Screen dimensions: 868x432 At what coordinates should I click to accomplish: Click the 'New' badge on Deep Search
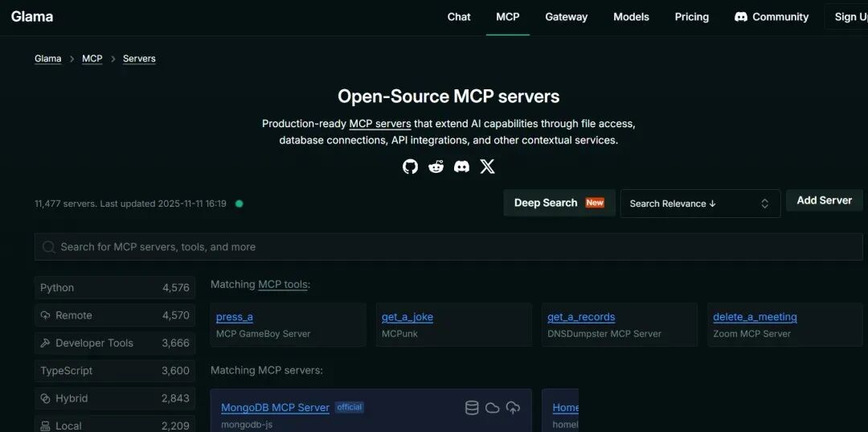[x=595, y=203]
